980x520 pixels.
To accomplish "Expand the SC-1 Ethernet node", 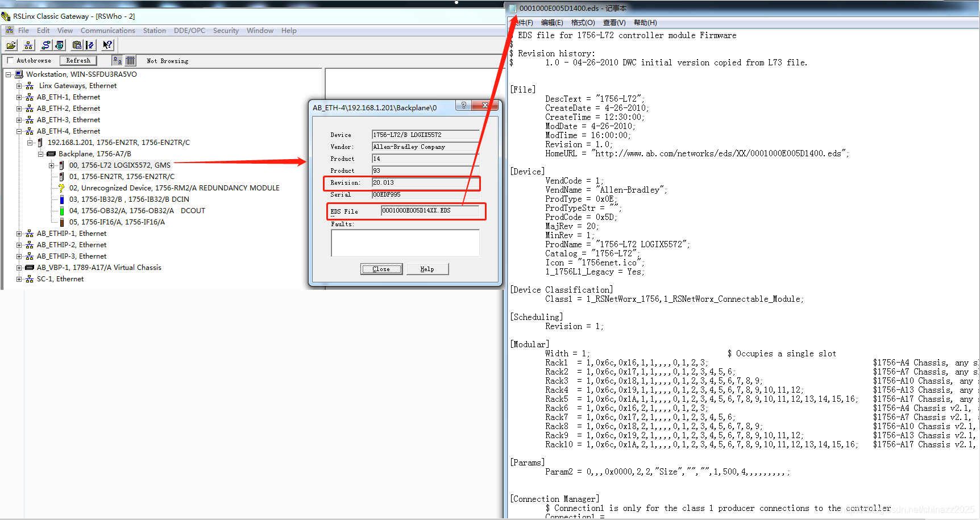I will [19, 279].
